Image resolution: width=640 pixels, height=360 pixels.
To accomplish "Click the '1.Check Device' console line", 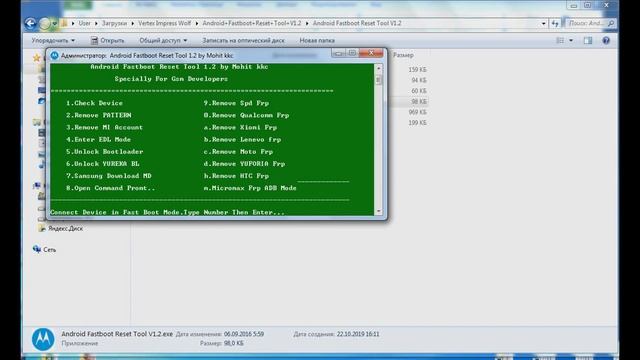I will click(x=94, y=103).
